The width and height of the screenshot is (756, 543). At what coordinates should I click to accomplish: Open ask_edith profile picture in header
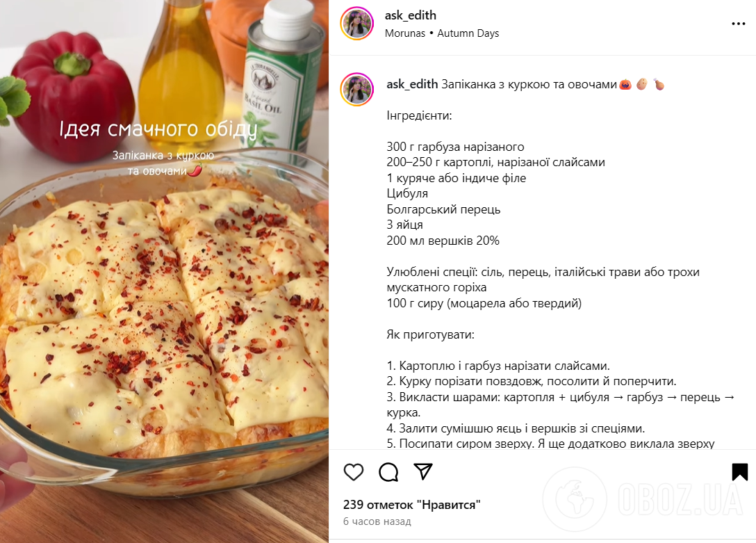(x=357, y=23)
